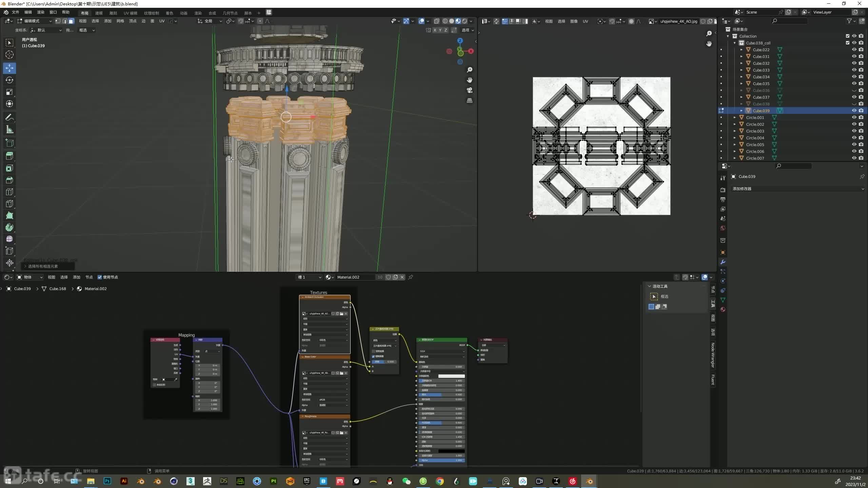Select the Rotate tool in viewport toolbar
This screenshot has height=488, width=868.
point(9,80)
